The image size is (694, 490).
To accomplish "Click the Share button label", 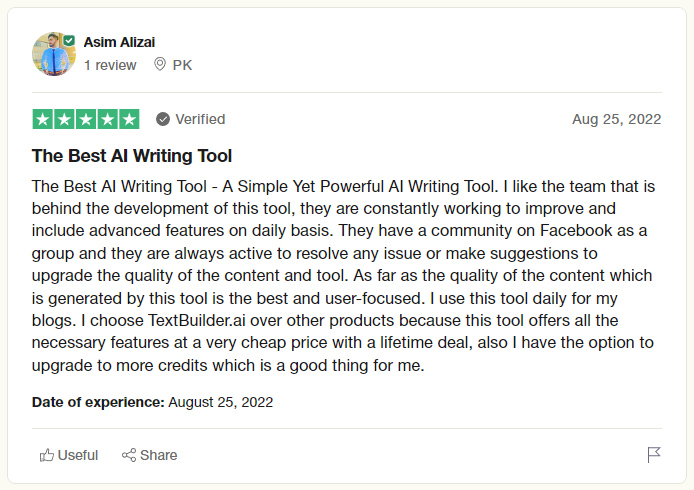I will pos(158,455).
